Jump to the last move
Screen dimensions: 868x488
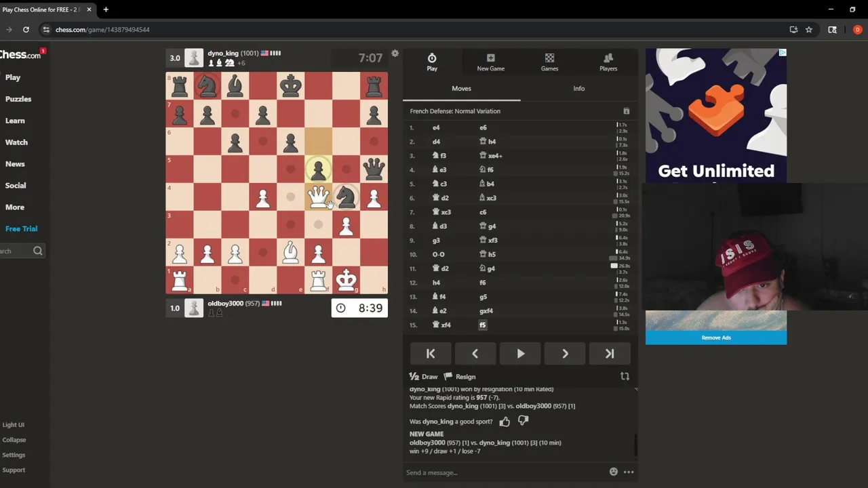click(x=610, y=354)
